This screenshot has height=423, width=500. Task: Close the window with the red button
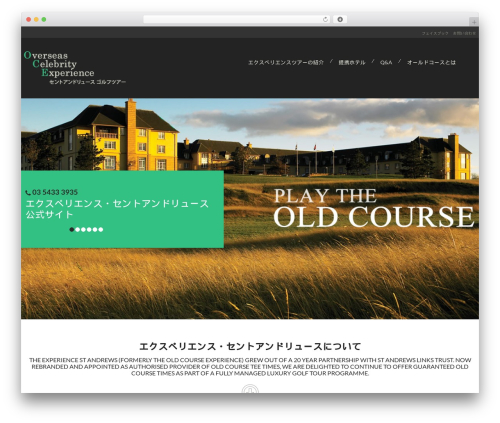(x=29, y=20)
